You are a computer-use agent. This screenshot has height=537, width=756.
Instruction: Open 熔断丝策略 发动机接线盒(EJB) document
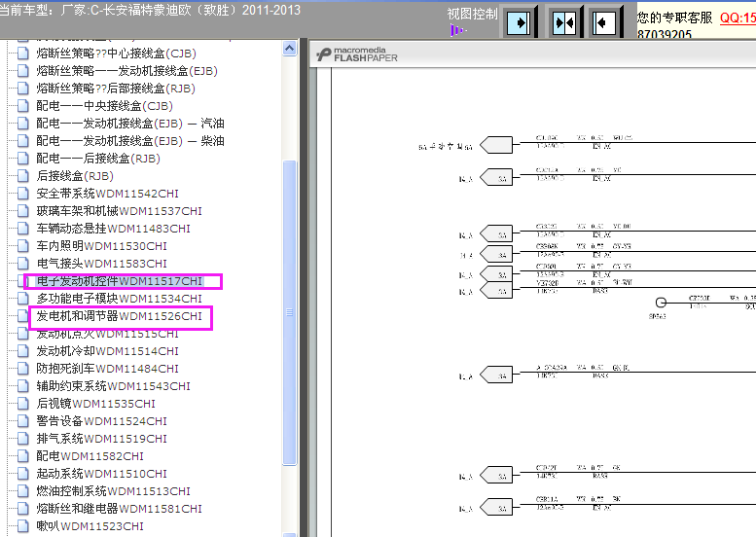[126, 71]
